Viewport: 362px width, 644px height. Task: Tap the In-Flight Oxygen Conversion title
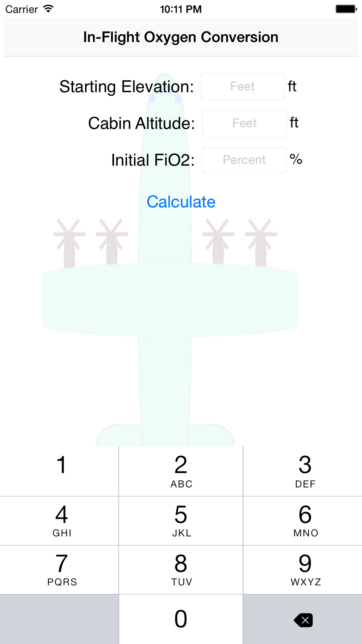point(181,37)
